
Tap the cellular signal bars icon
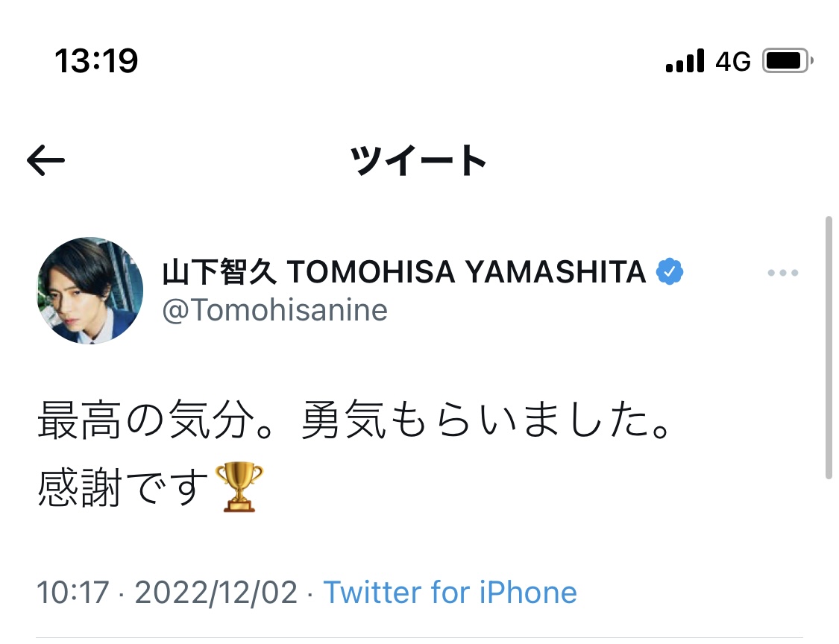[685, 61]
